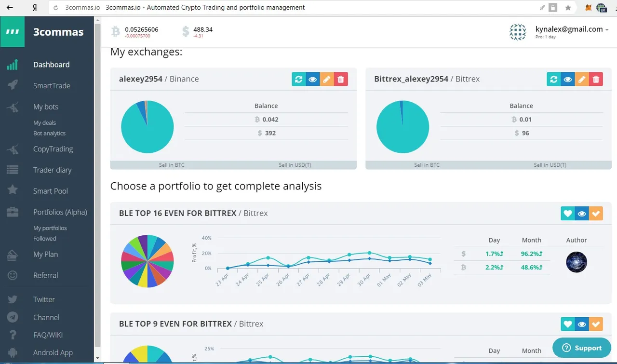Open Bot analytics sub-item
The width and height of the screenshot is (617, 364).
pyautogui.click(x=49, y=134)
